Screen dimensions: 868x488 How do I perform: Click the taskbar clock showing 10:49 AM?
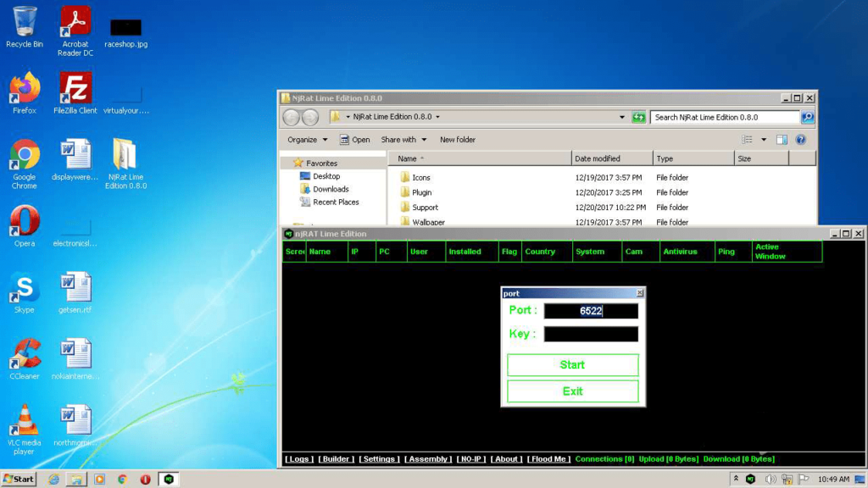click(833, 480)
